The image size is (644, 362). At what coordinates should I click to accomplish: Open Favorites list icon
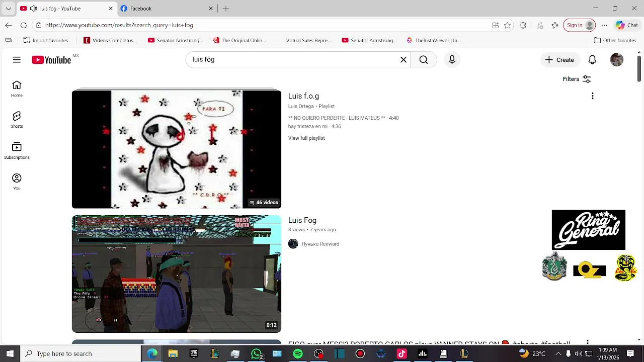coord(555,25)
